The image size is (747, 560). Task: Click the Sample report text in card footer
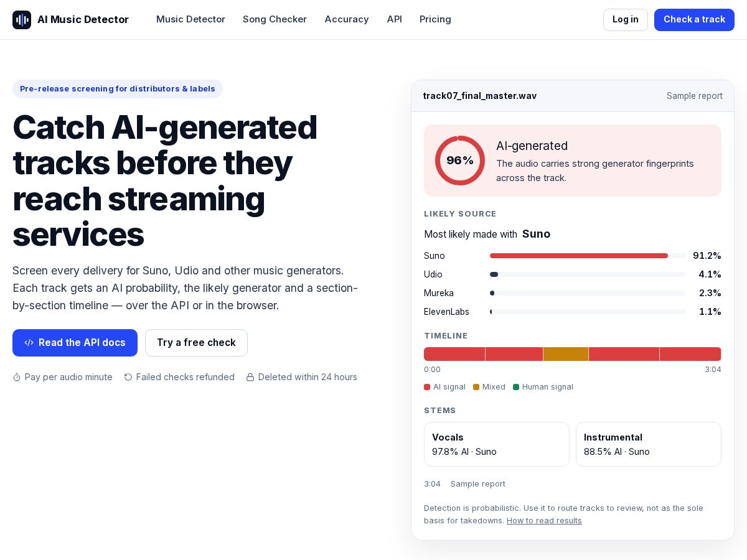click(x=478, y=484)
